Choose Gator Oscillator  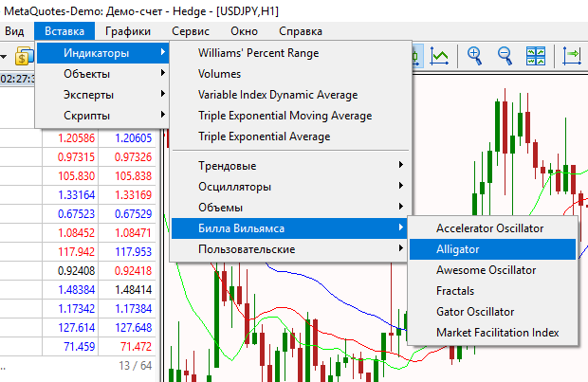[492, 312]
